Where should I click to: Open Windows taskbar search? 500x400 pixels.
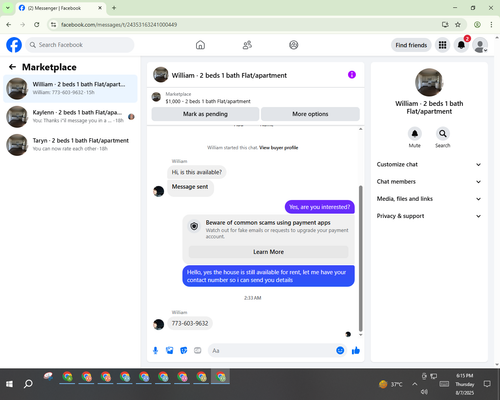(28, 384)
